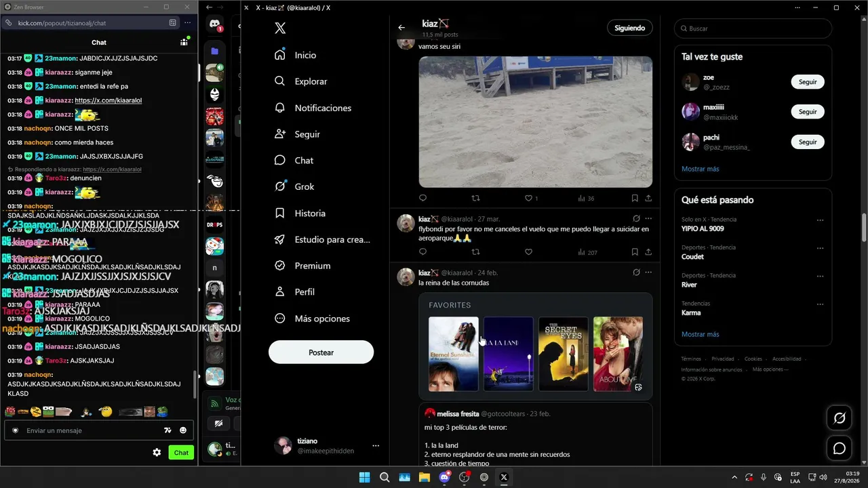
Task: Open Discord from the taskbar
Action: 445,477
